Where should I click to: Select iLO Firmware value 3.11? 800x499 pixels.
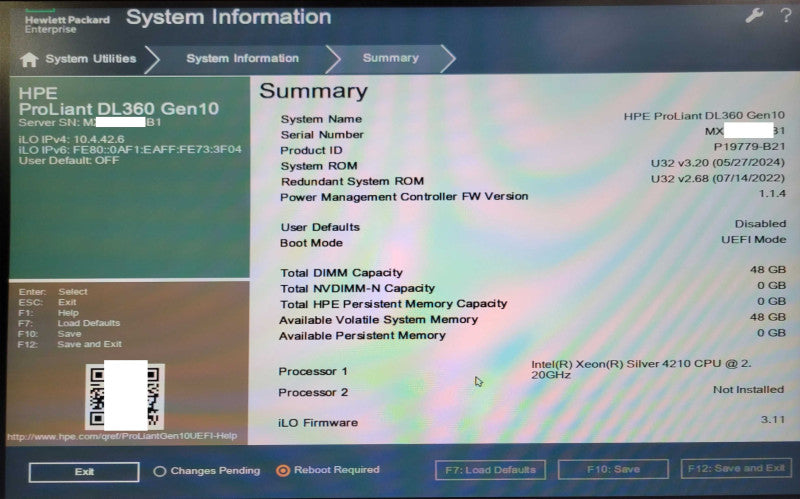pyautogui.click(x=772, y=419)
